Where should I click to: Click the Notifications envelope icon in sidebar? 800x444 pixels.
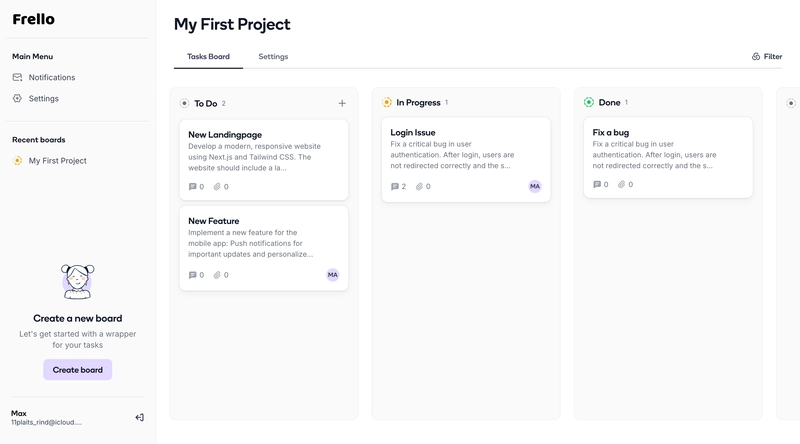[17, 77]
